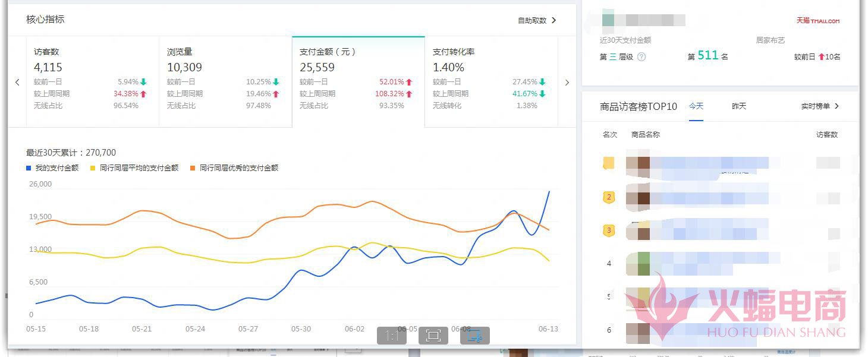
Task: Click the blue crop tool icon in viewer toolbar
Action: click(x=474, y=336)
